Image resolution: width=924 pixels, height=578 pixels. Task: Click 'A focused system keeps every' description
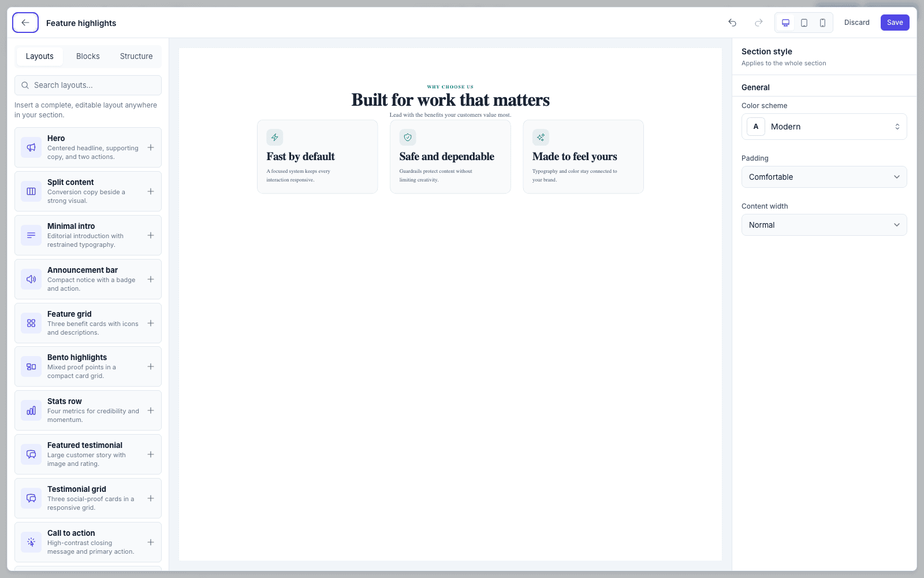pyautogui.click(x=299, y=176)
